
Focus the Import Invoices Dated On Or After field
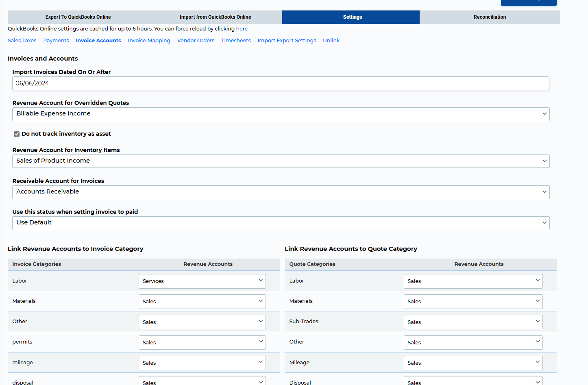click(x=281, y=83)
